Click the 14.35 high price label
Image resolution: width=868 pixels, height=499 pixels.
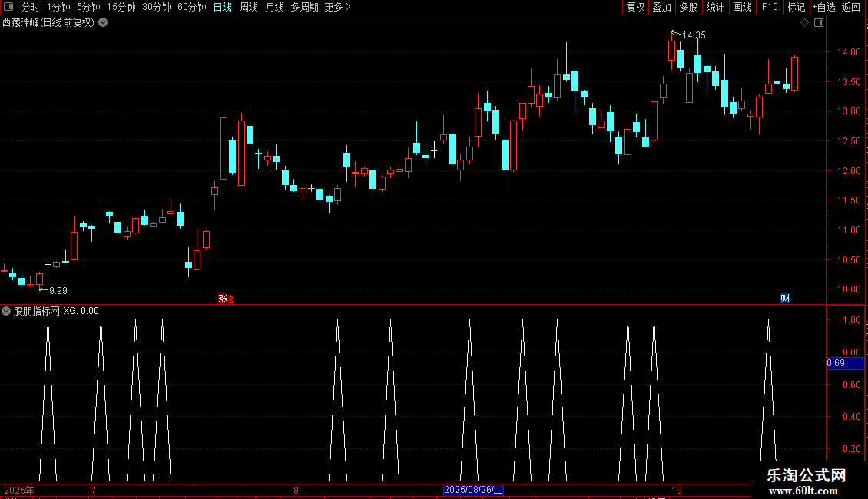coord(694,35)
